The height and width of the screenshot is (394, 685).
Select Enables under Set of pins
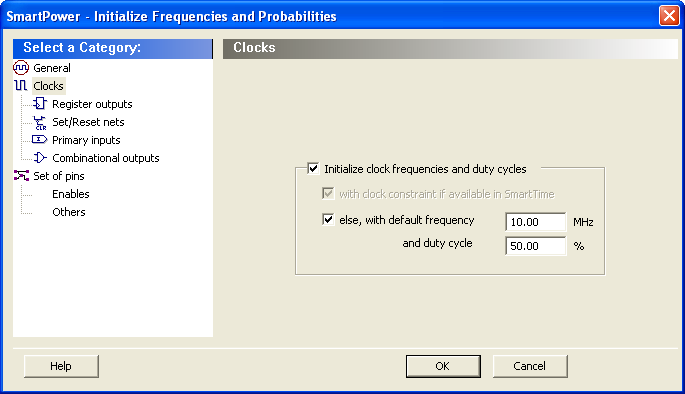pyautogui.click(x=71, y=194)
